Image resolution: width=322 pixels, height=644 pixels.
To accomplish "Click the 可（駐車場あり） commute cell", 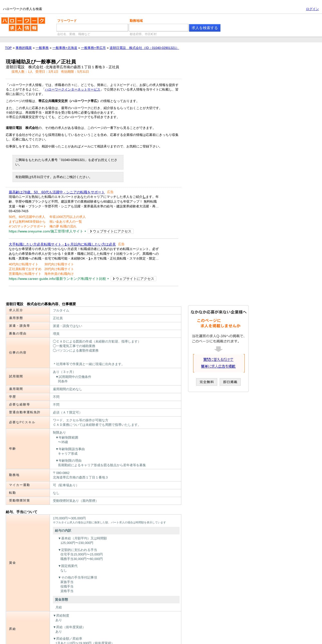I will pos(115,485).
